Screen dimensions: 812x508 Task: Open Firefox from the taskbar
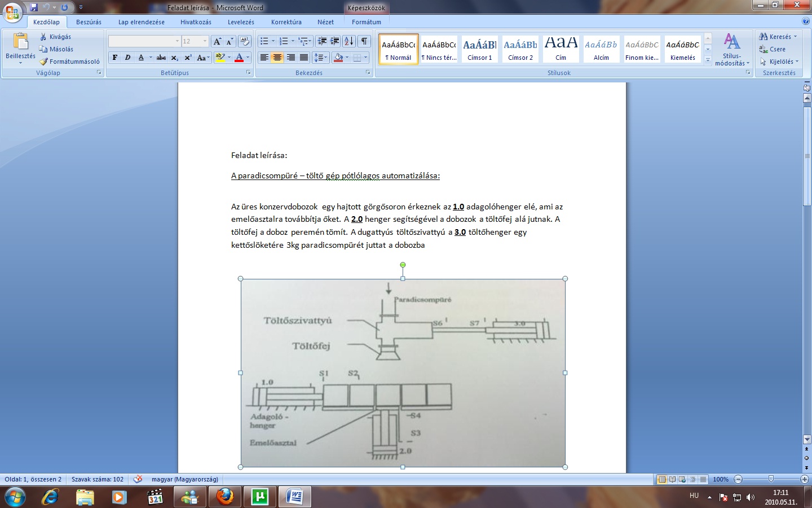[x=224, y=497]
